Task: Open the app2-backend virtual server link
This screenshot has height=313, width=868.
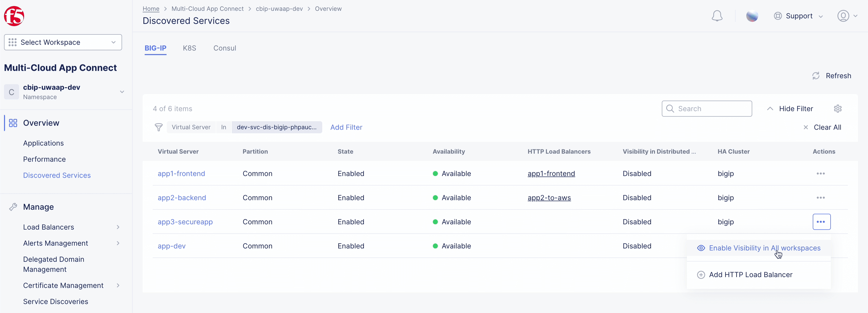Action: click(x=182, y=198)
